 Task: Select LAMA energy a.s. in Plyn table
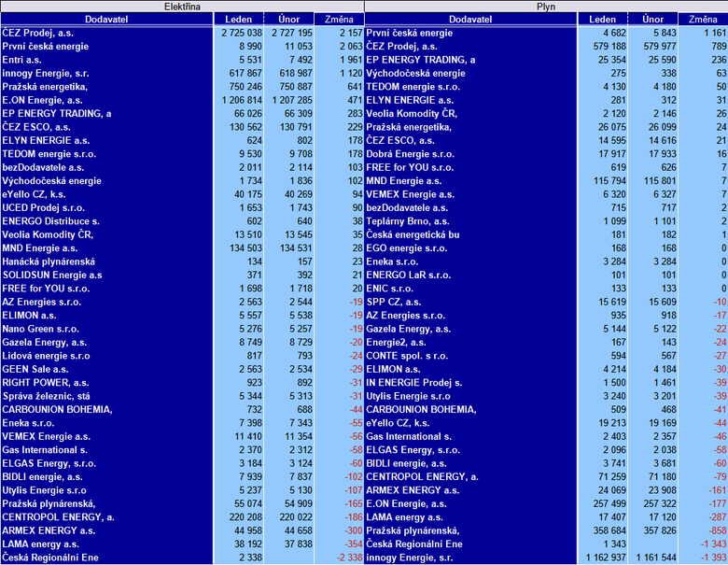point(404,517)
